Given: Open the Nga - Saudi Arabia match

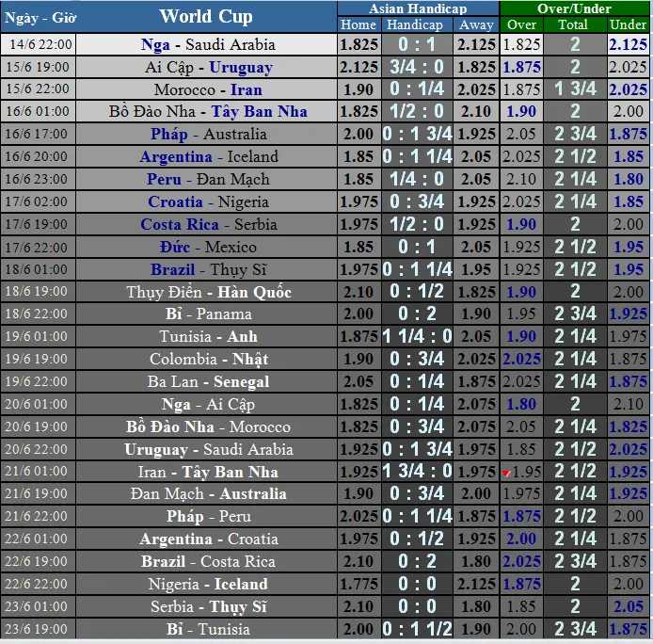Looking at the screenshot, I should pos(208,44).
